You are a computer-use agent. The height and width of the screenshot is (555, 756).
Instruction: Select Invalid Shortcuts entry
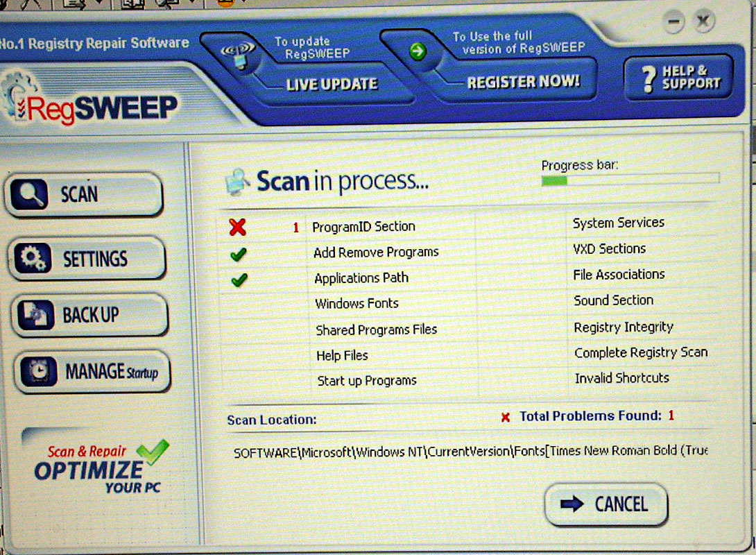click(622, 378)
